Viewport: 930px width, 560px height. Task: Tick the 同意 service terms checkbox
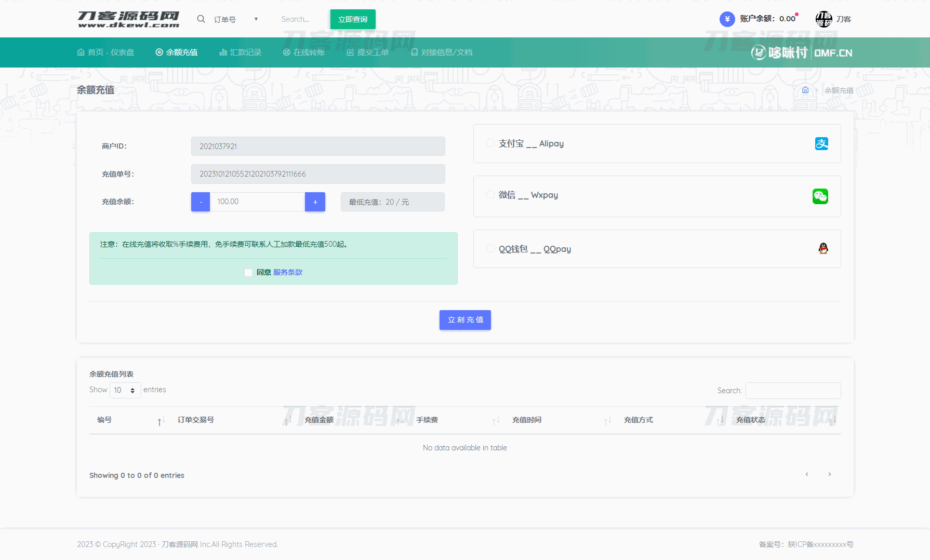tap(248, 273)
